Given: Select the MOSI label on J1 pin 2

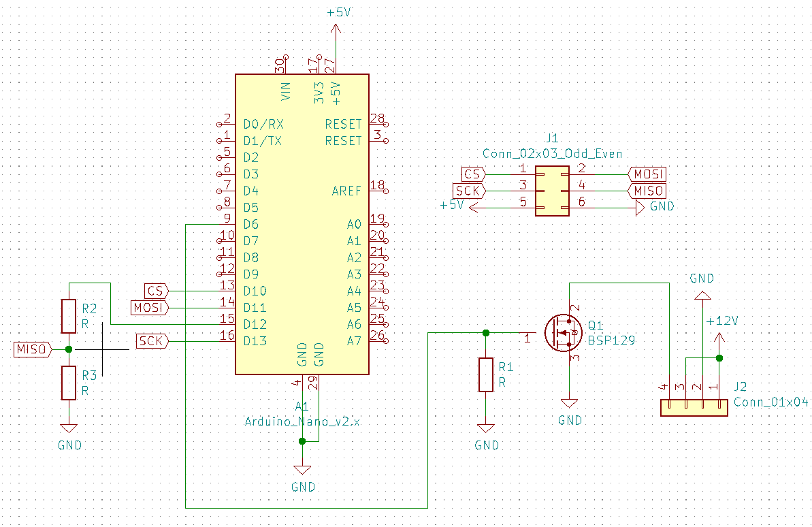Looking at the screenshot, I should (x=647, y=174).
